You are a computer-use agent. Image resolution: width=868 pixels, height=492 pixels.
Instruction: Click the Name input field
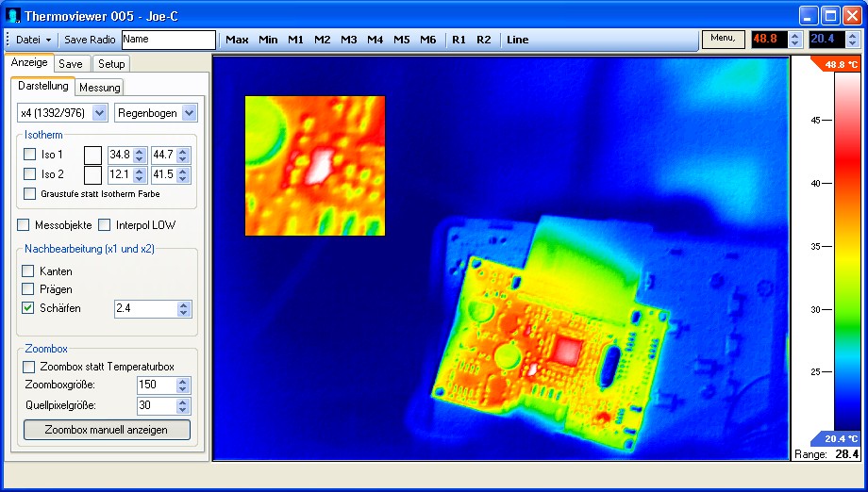tap(168, 40)
